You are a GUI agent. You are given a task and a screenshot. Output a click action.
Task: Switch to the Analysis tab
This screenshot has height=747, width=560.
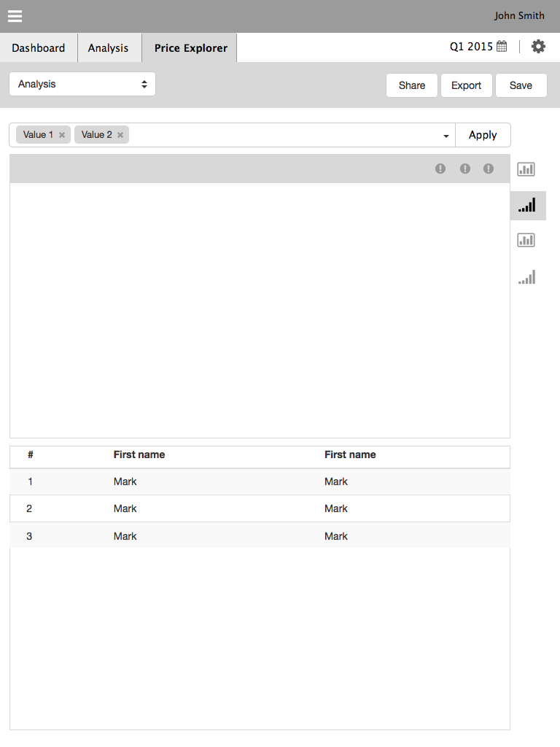click(x=109, y=48)
